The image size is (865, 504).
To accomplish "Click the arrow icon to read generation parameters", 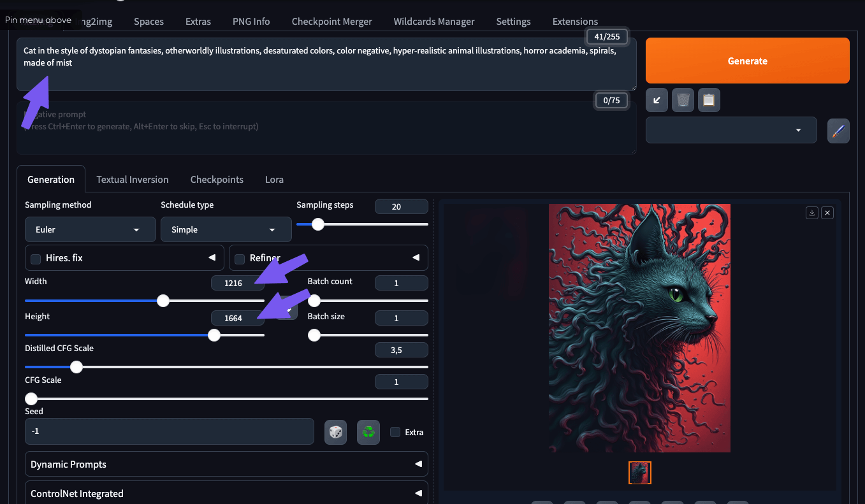I will [657, 100].
